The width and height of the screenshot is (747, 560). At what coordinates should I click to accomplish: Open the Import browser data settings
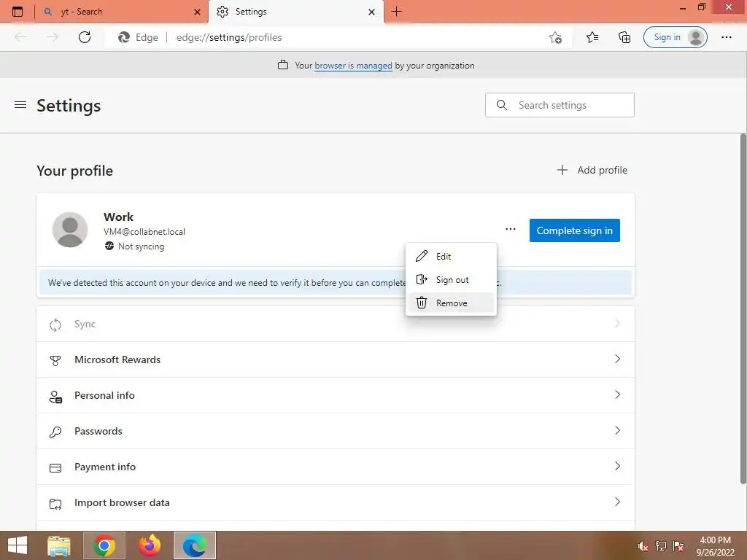(x=336, y=502)
